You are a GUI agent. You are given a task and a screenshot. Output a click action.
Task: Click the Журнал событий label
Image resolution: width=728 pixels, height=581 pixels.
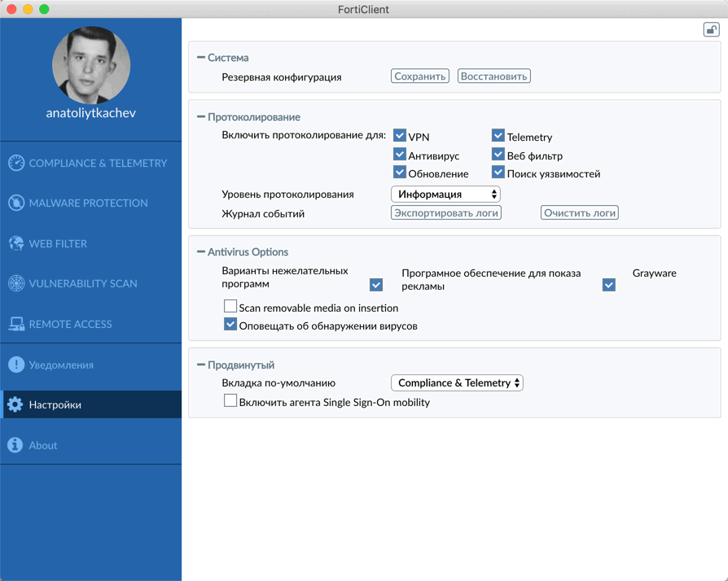pyautogui.click(x=263, y=213)
